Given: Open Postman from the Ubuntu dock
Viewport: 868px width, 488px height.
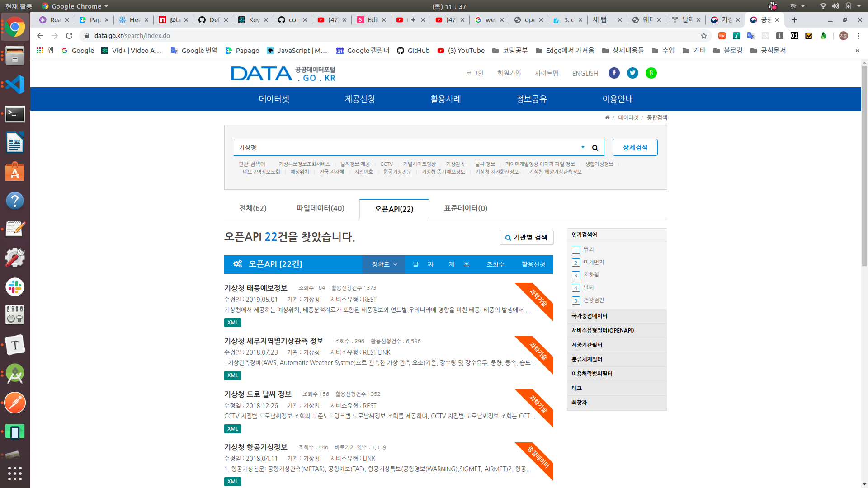Looking at the screenshot, I should point(15,403).
